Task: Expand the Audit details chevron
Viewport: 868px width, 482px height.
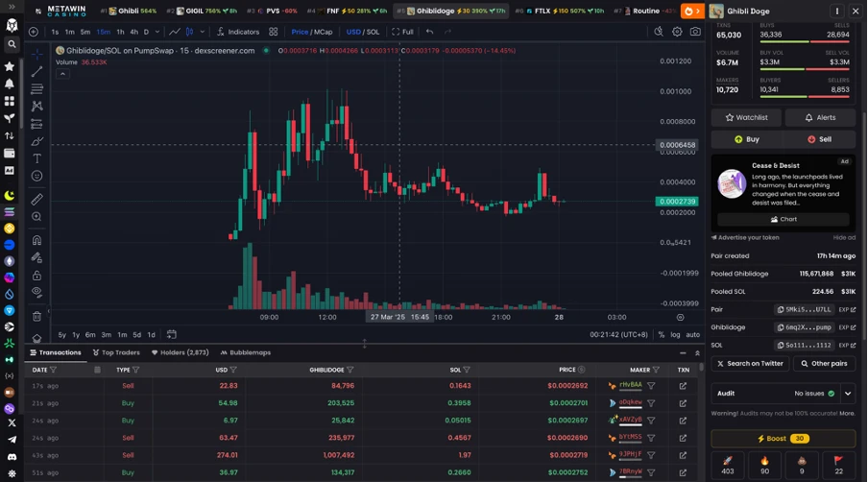Action: click(x=848, y=394)
